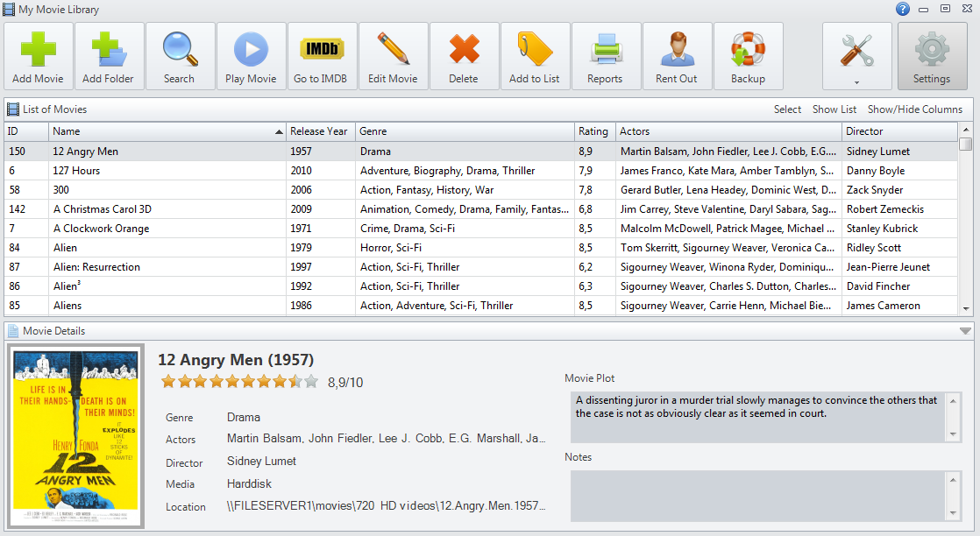Viewport: 980px width, 536px height.
Task: Click inside the Notes text box
Action: click(757, 496)
